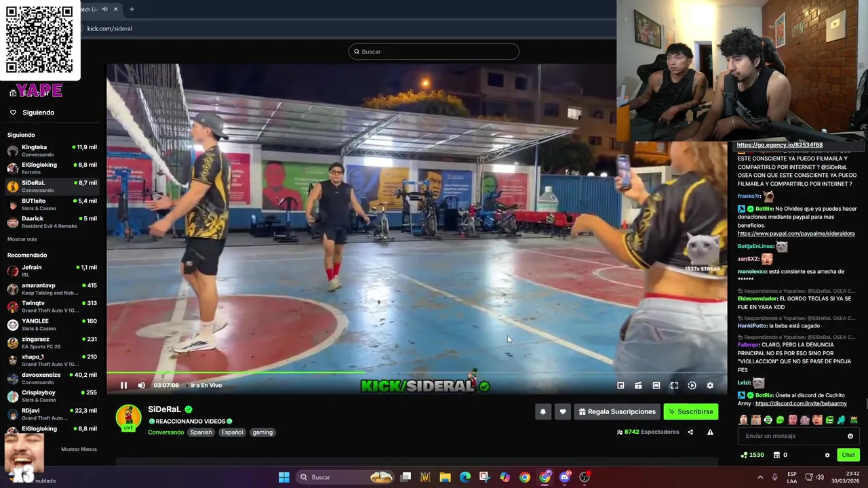
Task: Click the 'Conversando' category link
Action: [x=165, y=432]
